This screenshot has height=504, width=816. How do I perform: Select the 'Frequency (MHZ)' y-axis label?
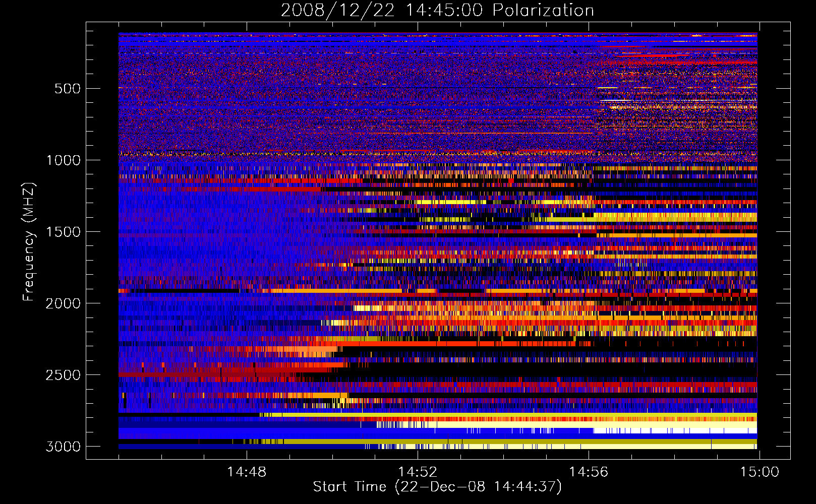[x=28, y=242]
